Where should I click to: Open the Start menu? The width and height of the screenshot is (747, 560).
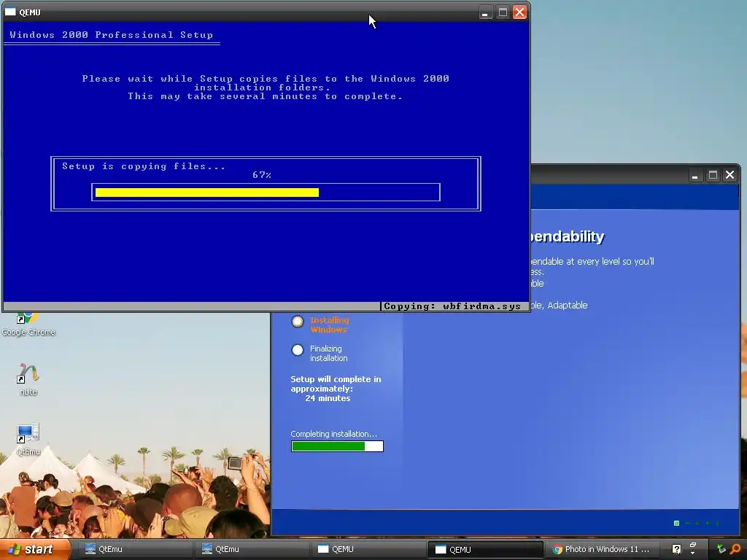[x=35, y=549]
